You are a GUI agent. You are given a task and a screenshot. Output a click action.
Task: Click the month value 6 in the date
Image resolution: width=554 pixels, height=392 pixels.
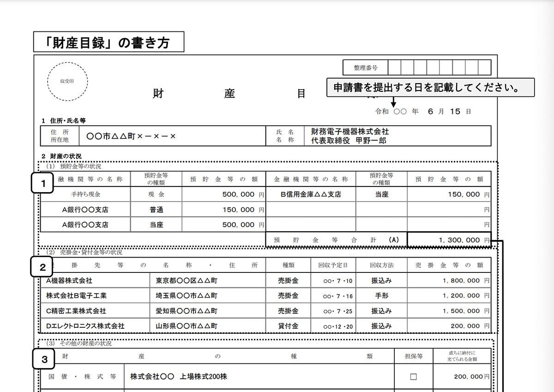coord(430,112)
